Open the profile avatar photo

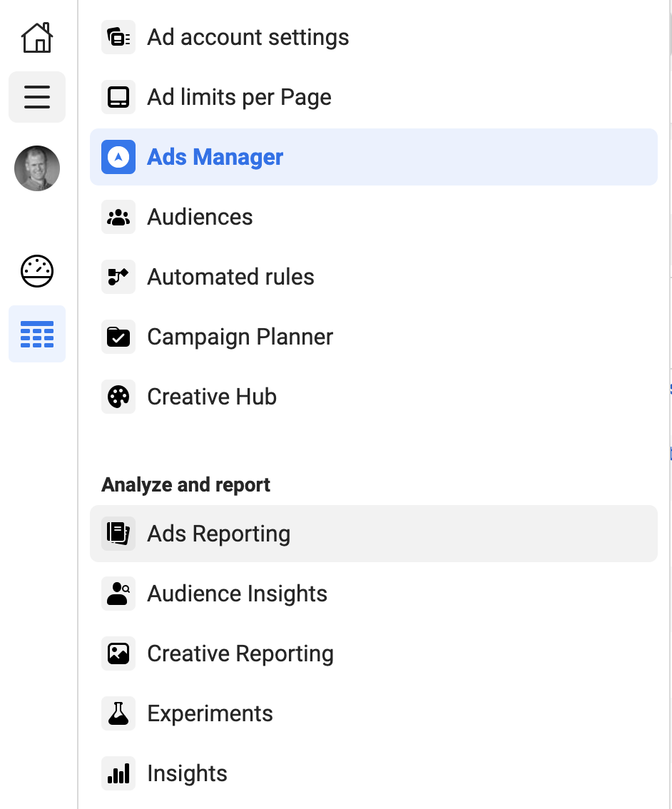click(x=37, y=168)
